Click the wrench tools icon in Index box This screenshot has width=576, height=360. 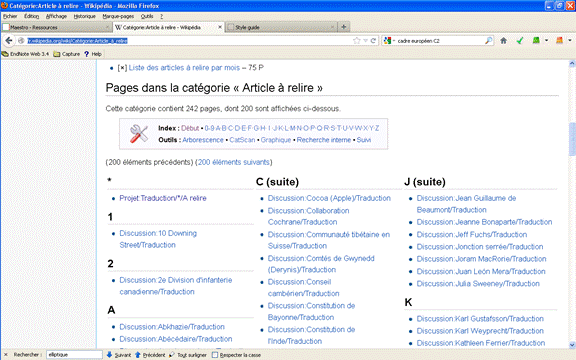point(139,133)
